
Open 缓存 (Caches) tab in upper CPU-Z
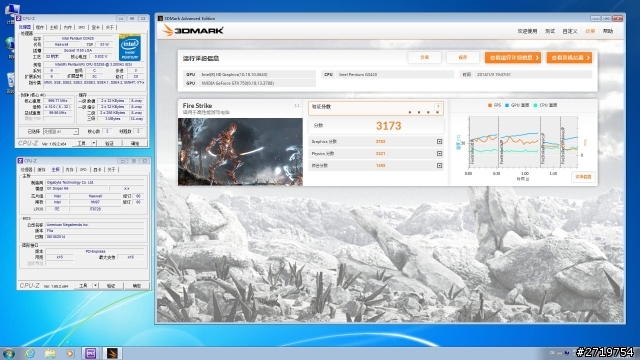pyautogui.click(x=40, y=27)
